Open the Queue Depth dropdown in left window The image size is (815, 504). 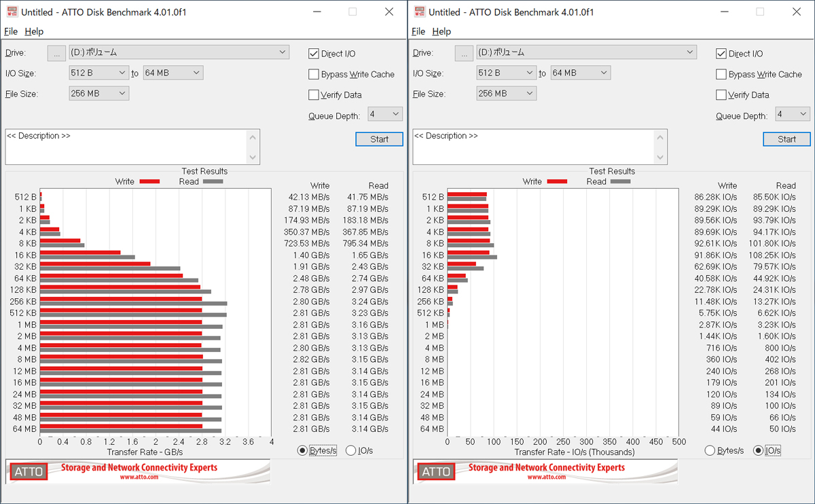(x=385, y=114)
